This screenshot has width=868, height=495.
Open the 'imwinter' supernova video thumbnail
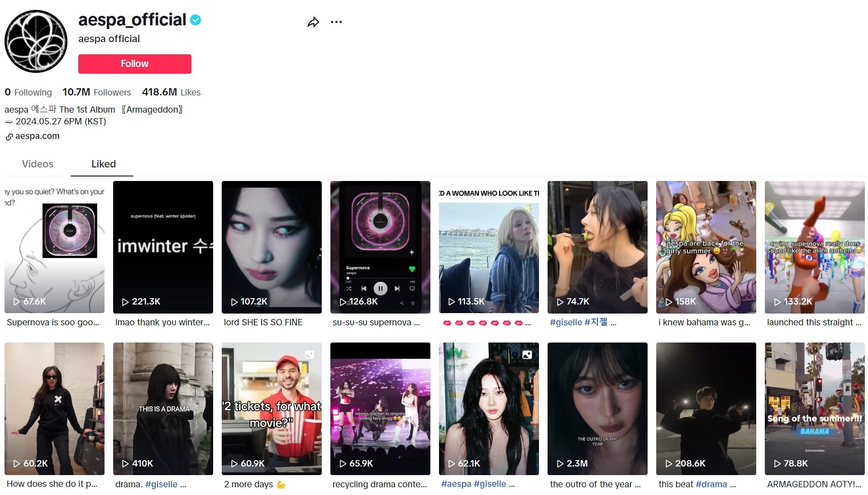[163, 247]
